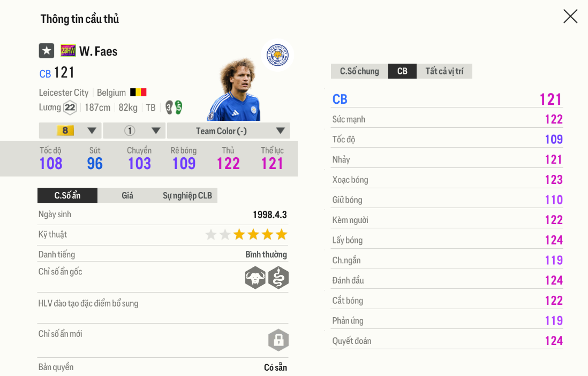Click the 23HW season badge icon
Screen dimensions: 588x376
pos(68,51)
